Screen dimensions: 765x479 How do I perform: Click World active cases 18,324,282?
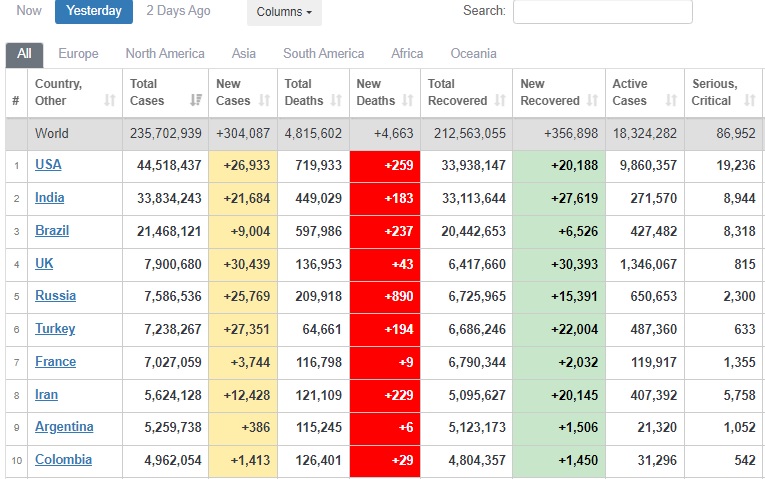645,133
